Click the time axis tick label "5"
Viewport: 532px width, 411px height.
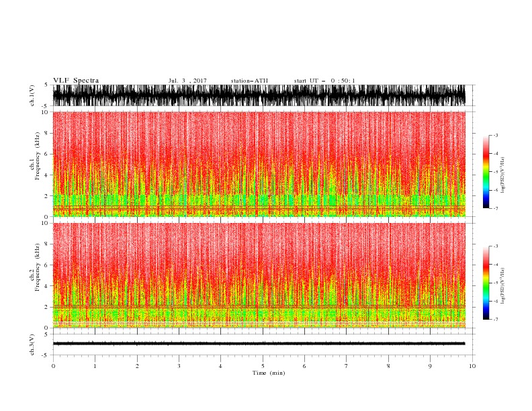tap(263, 366)
